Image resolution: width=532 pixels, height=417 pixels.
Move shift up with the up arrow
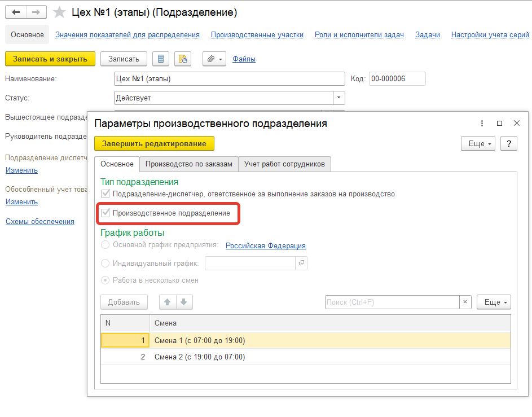click(167, 302)
